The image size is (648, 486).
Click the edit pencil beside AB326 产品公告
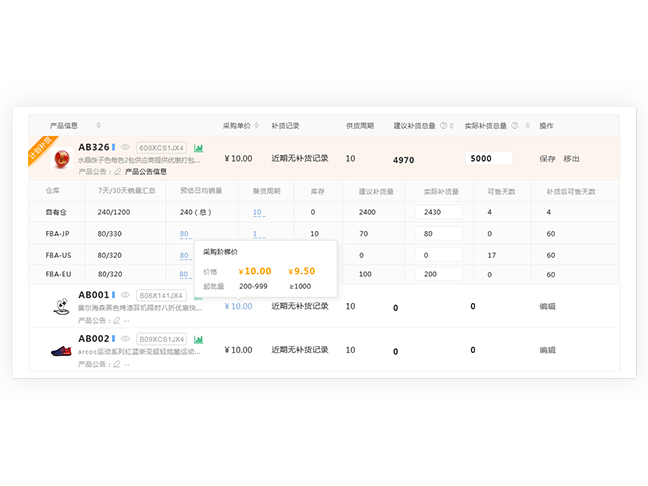117,171
